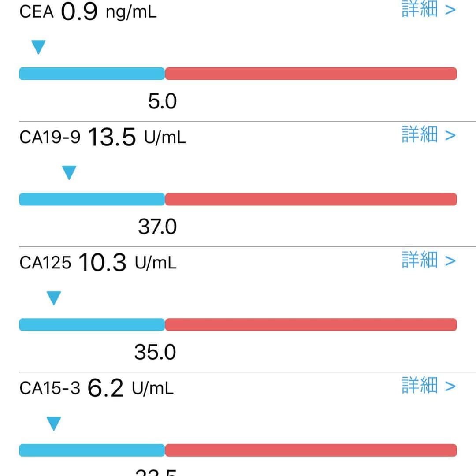Click the red high range of CA15-3 bar
This screenshot has width=476, height=476.
coord(311,450)
